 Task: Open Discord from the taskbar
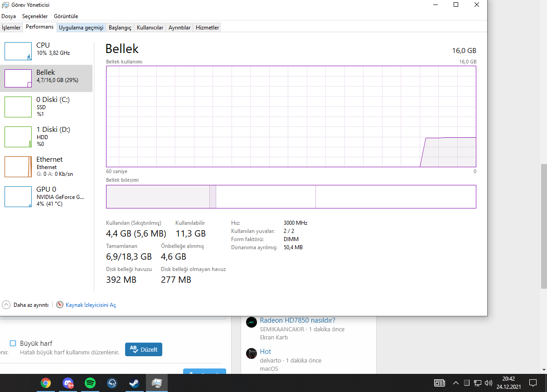click(68, 383)
